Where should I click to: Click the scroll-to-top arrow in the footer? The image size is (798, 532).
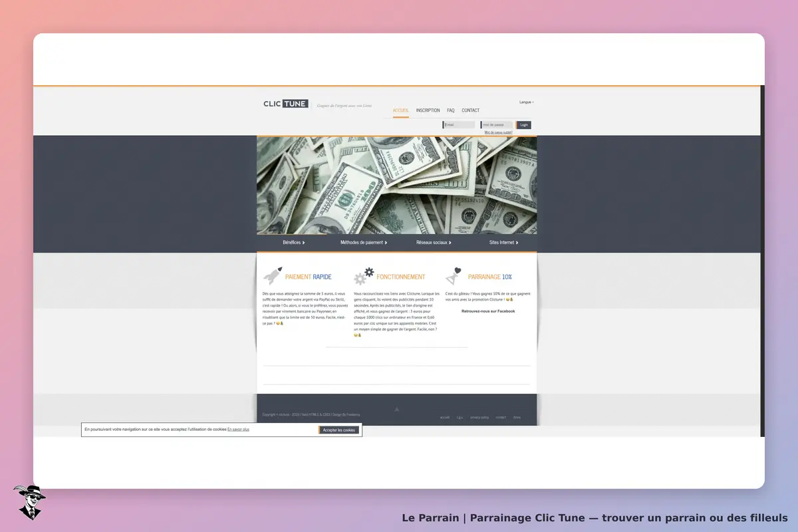[396, 410]
